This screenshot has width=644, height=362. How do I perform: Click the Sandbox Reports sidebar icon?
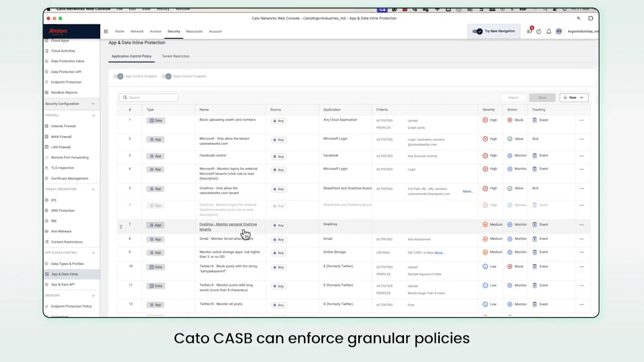coord(47,93)
